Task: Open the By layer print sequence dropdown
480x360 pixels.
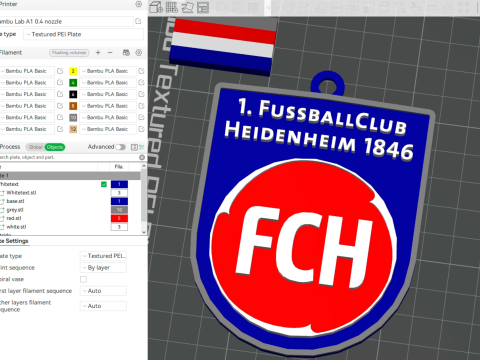Action: 103,268
